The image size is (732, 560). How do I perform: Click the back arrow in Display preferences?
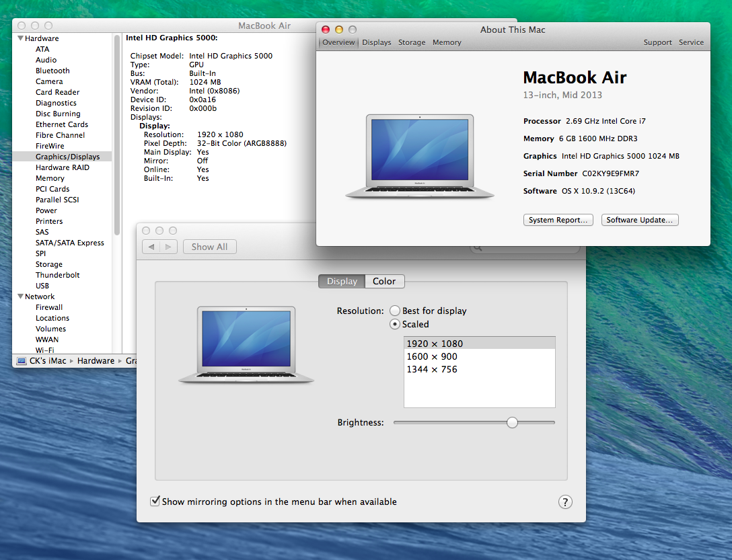[151, 247]
